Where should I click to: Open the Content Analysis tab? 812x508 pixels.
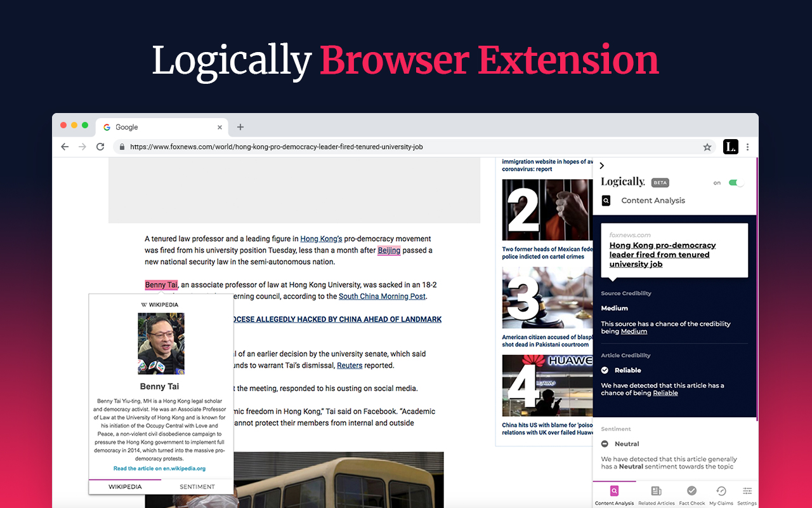[x=614, y=495]
